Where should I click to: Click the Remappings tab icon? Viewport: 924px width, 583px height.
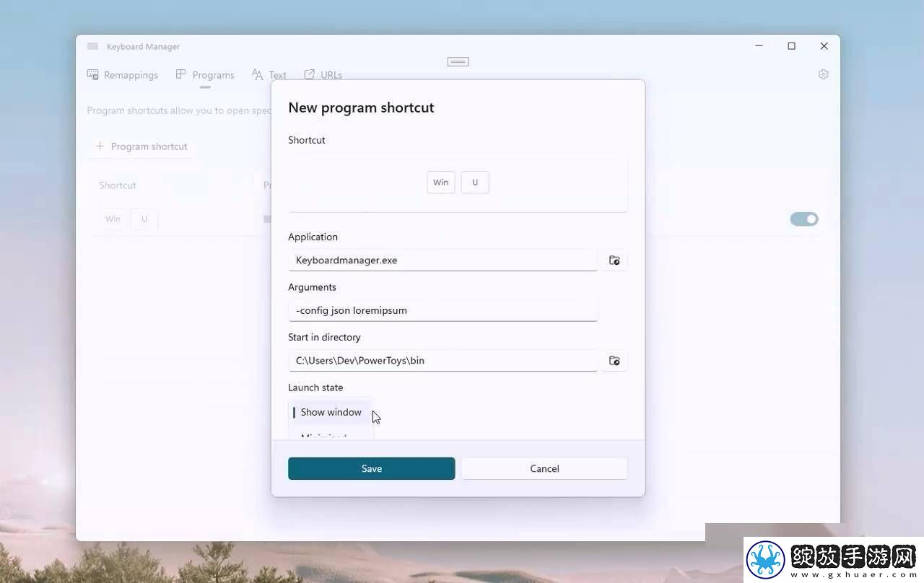93,74
